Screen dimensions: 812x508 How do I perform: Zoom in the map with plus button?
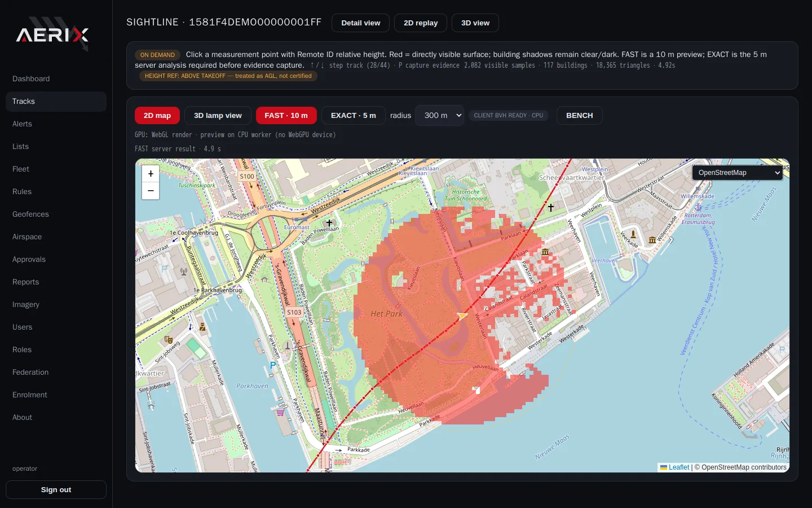151,174
